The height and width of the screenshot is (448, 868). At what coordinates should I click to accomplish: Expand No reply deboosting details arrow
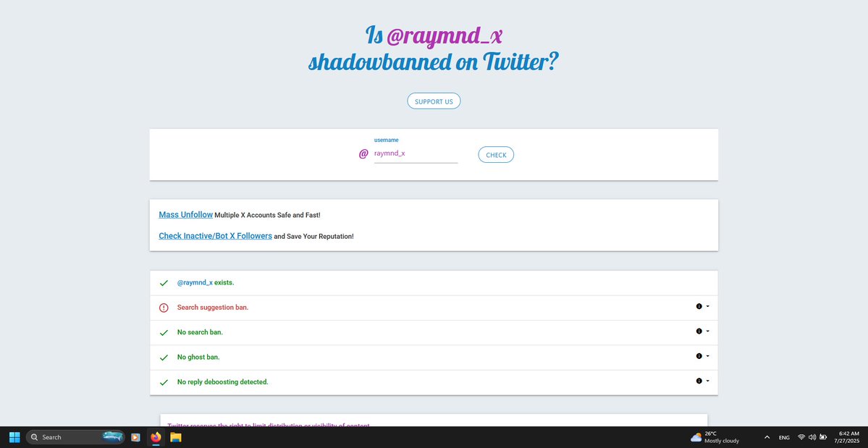[x=708, y=381]
